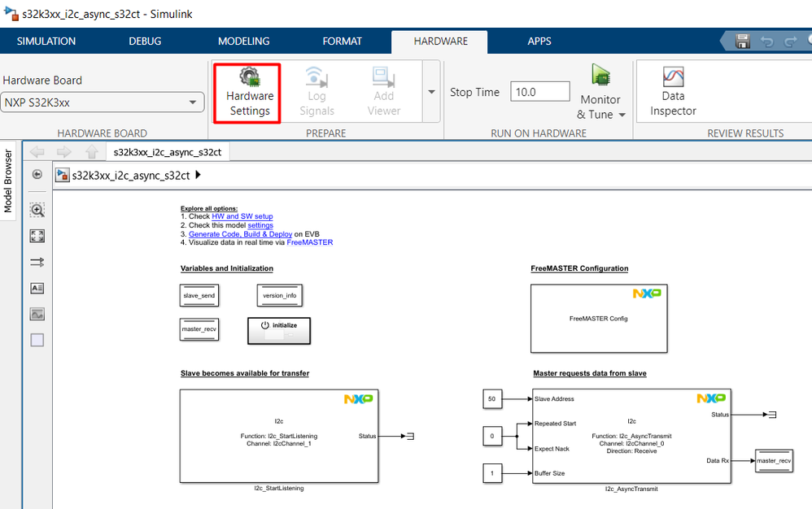The height and width of the screenshot is (509, 812).
Task: Click the Hide/Show Explorer Bar icon
Action: (37, 174)
